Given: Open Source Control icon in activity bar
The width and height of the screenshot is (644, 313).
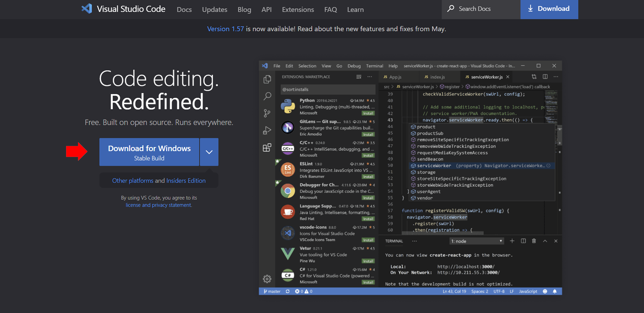Looking at the screenshot, I should coord(267,113).
